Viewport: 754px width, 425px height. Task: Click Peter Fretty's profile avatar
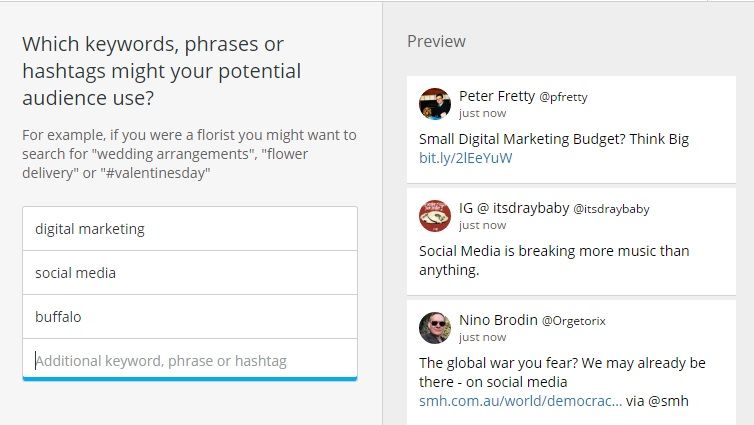pos(435,104)
